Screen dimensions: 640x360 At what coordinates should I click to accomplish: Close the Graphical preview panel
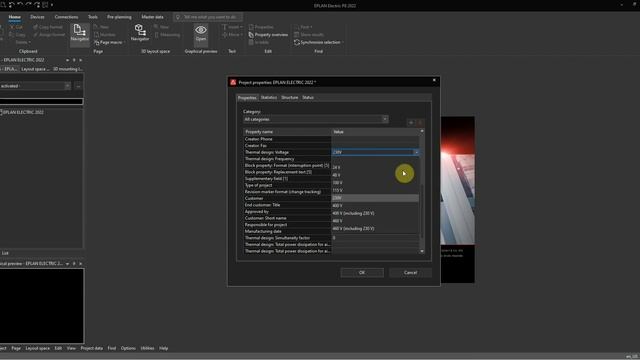(81, 264)
